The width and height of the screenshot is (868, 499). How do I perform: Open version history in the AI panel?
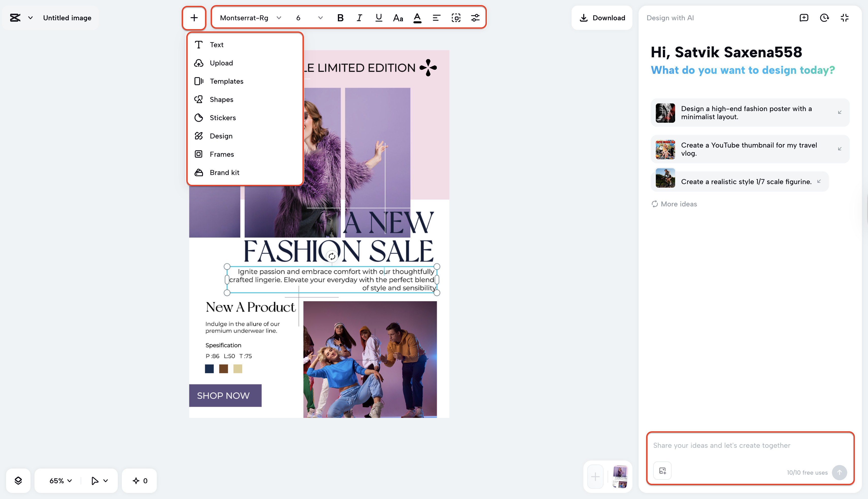pos(824,18)
